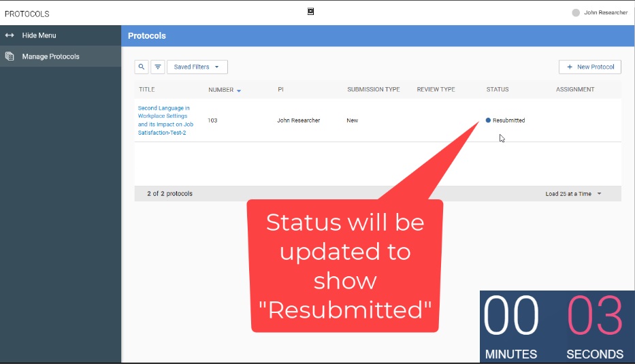This screenshot has height=364, width=635.
Task: Sort by SUBMISSION TYPE column header
Action: coord(373,90)
